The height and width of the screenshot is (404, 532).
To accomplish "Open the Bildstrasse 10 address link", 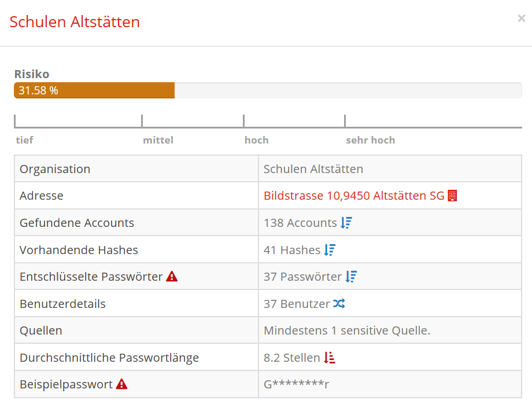I will click(354, 196).
